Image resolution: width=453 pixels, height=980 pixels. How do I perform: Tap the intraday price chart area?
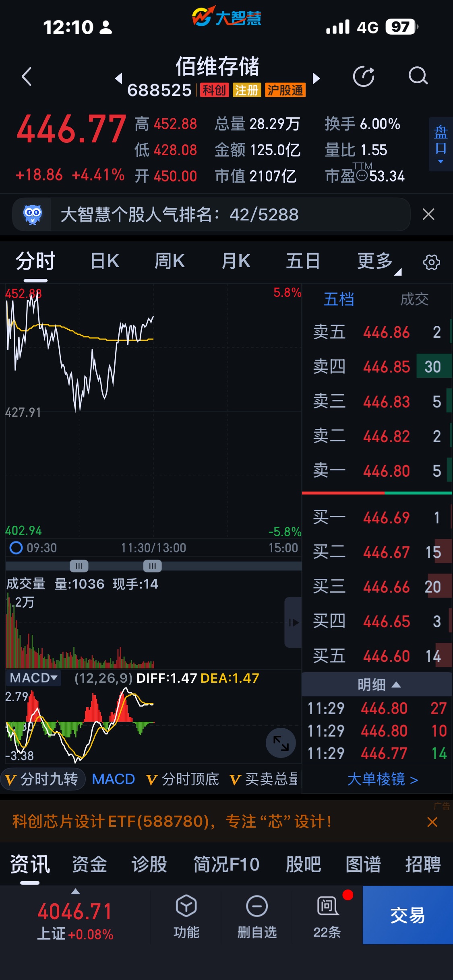[x=153, y=410]
